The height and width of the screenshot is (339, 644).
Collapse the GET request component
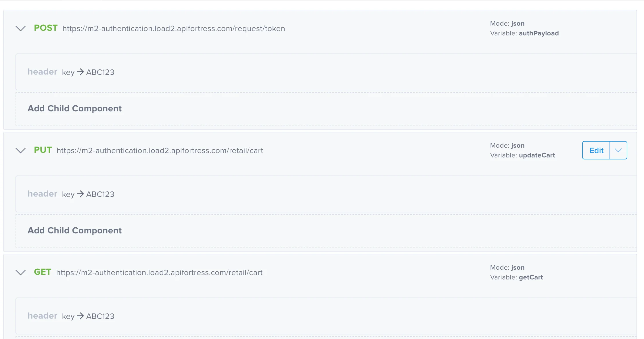point(20,273)
